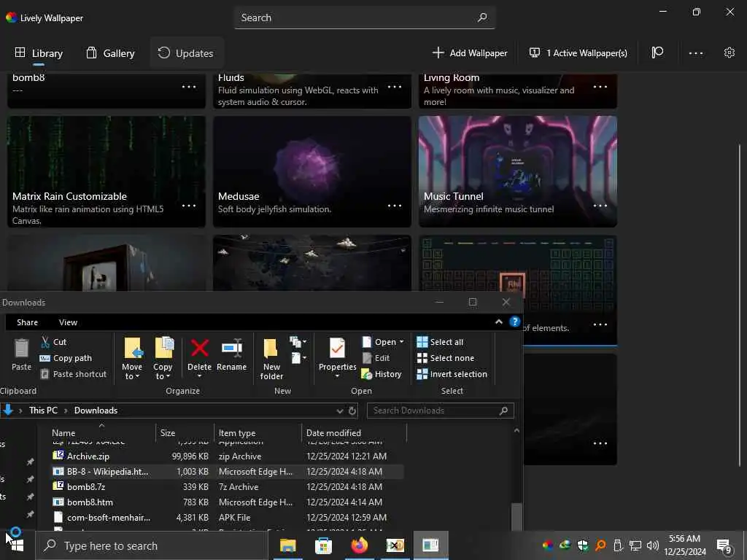
Task: Click the Lively Wallpaper library scrollbar
Action: (x=740, y=305)
